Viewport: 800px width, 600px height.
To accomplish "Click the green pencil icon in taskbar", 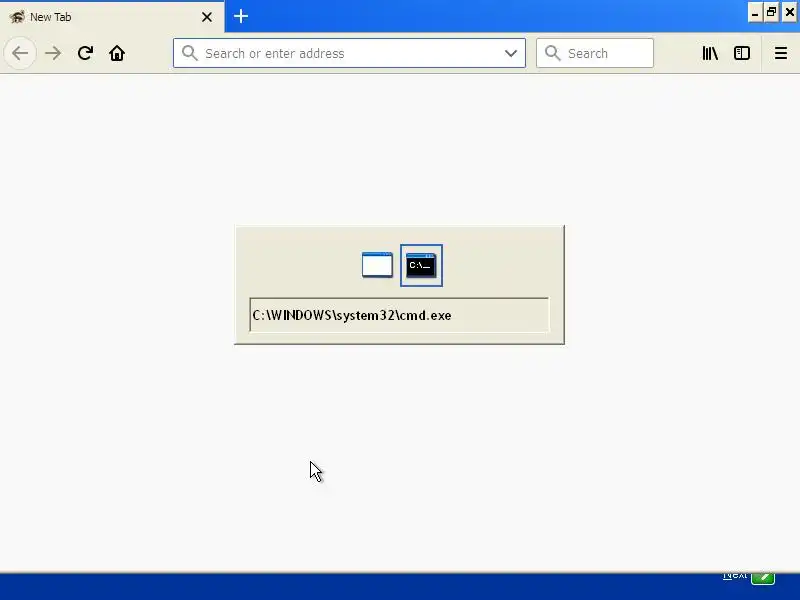I will click(763, 577).
